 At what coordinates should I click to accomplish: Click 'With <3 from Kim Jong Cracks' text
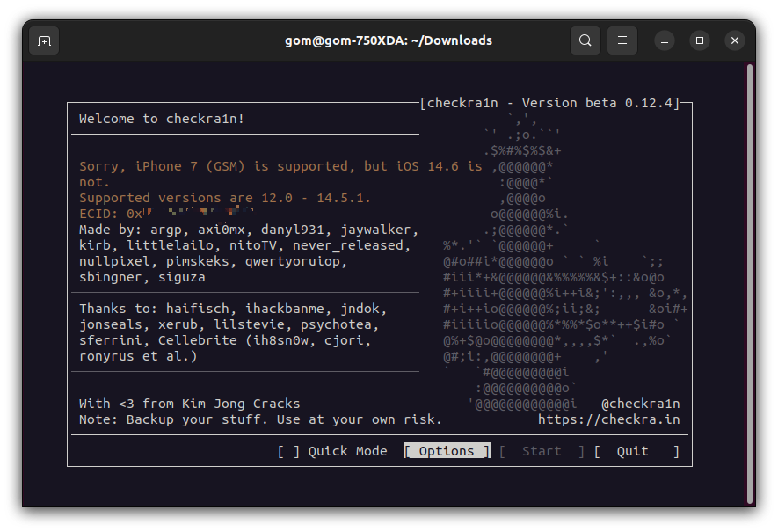[x=190, y=404]
